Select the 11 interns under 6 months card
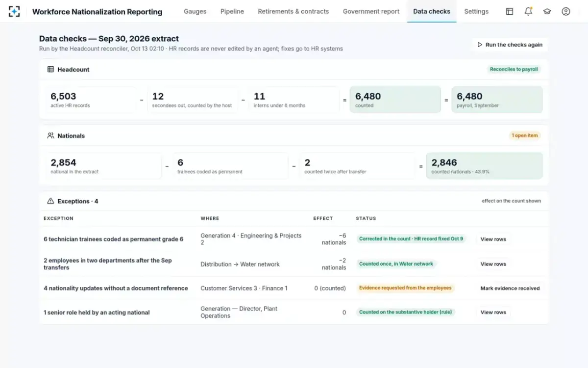This screenshot has width=588, height=368. pos(294,100)
